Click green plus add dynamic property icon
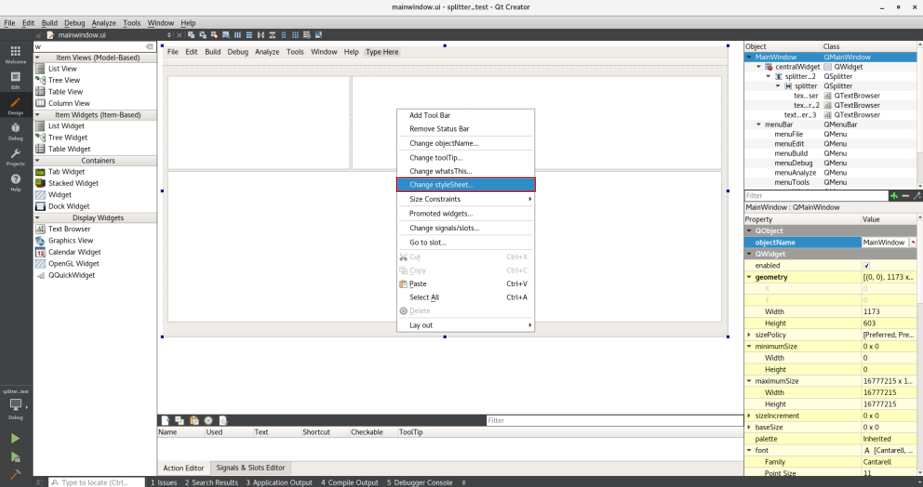 (x=894, y=196)
